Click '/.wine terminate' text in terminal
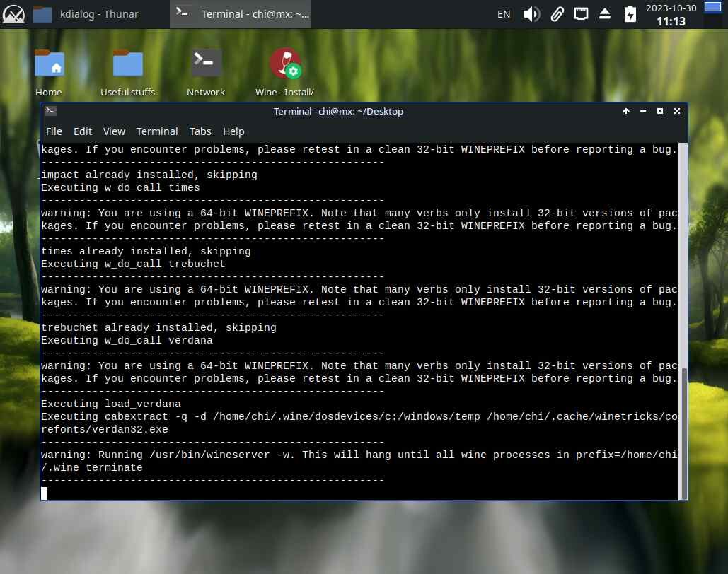Viewport: 728px width, 574px height. pyautogui.click(x=92, y=467)
